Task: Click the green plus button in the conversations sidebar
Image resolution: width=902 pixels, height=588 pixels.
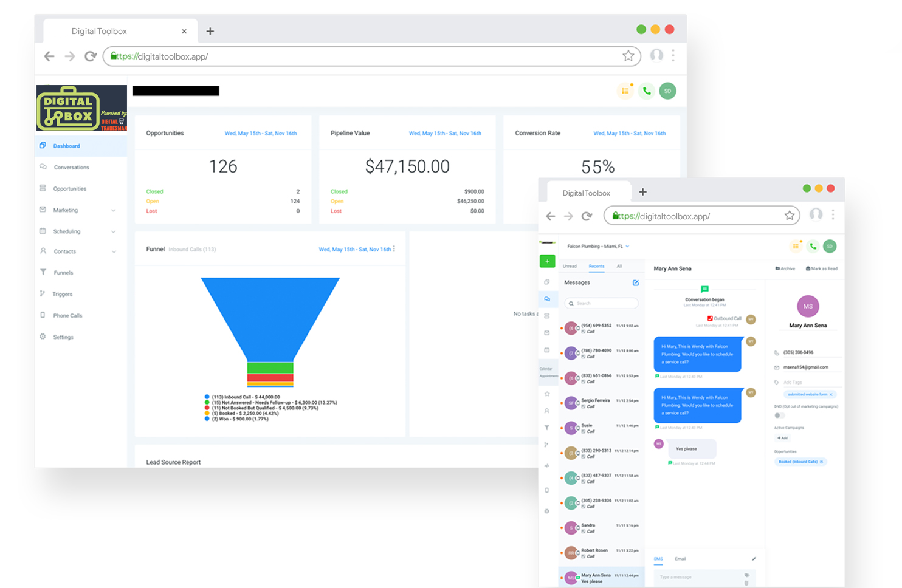Action: [x=547, y=261]
